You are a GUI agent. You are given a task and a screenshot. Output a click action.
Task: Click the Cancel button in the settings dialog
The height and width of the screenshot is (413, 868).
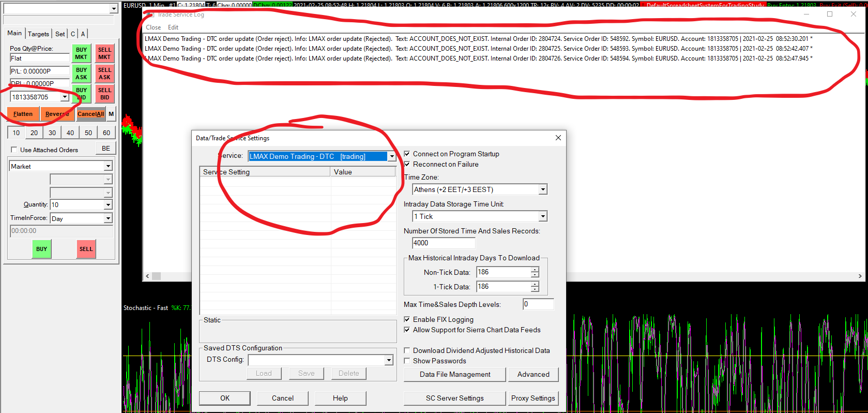pyautogui.click(x=283, y=398)
